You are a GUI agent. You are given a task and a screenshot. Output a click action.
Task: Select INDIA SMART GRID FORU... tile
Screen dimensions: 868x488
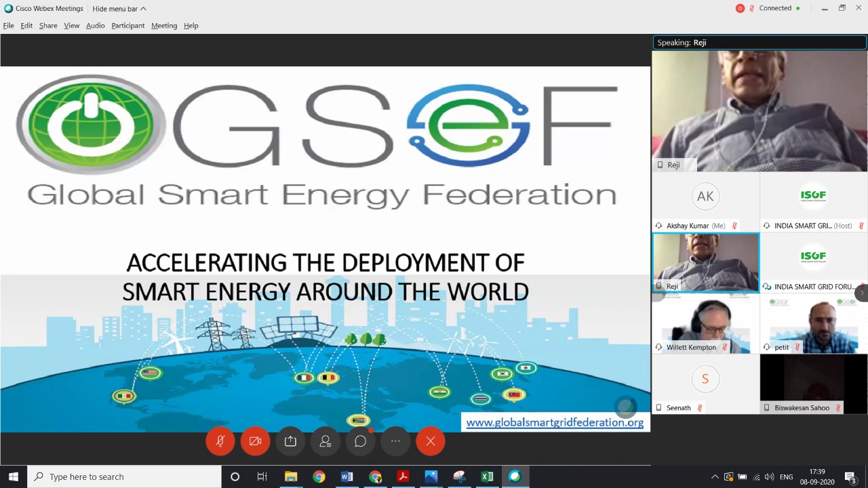(x=814, y=262)
